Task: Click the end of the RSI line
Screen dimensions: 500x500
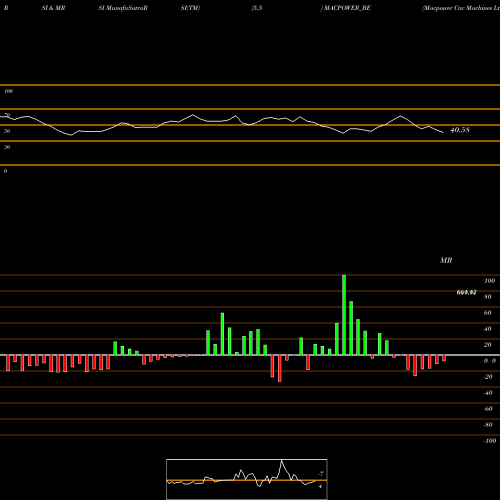Action: pyautogui.click(x=443, y=133)
